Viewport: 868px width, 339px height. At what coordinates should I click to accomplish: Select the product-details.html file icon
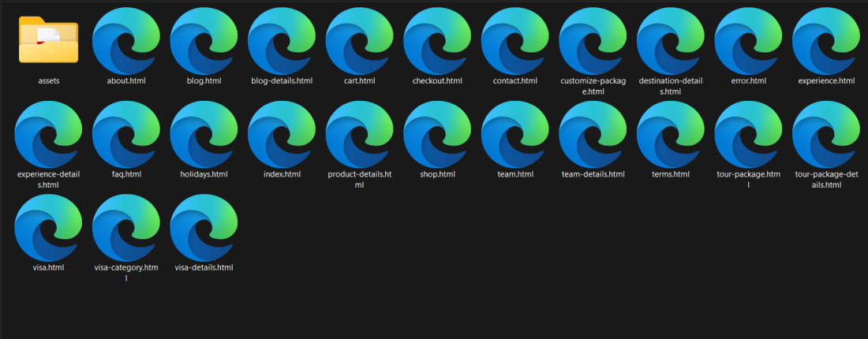360,134
